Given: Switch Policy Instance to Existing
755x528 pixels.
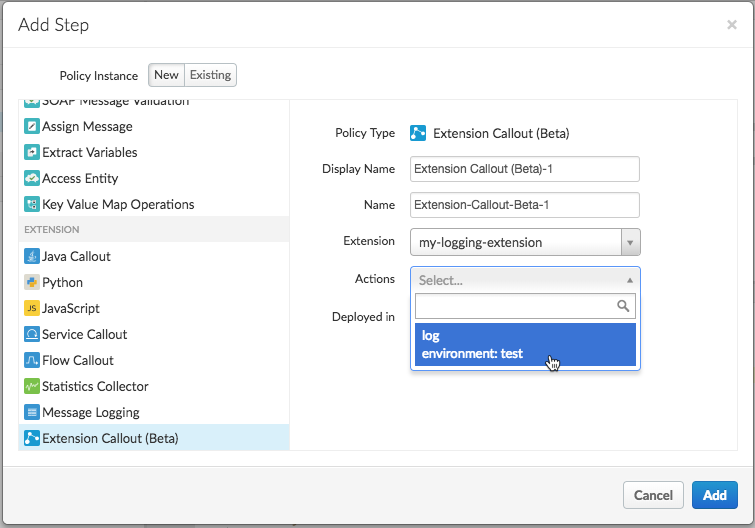Looking at the screenshot, I should (210, 75).
